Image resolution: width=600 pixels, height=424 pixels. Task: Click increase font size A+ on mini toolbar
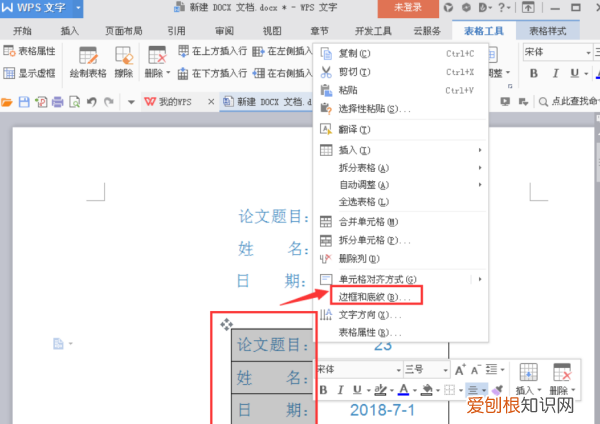coord(460,370)
